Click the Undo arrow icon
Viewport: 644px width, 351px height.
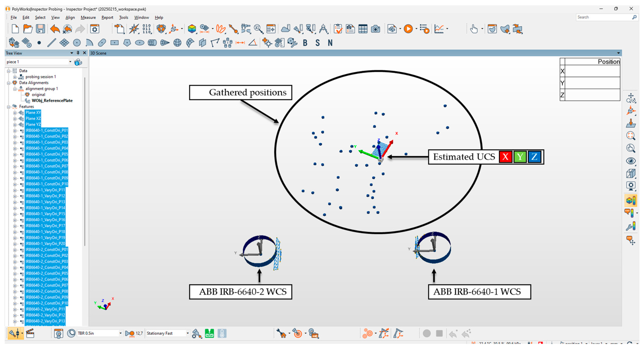click(55, 29)
